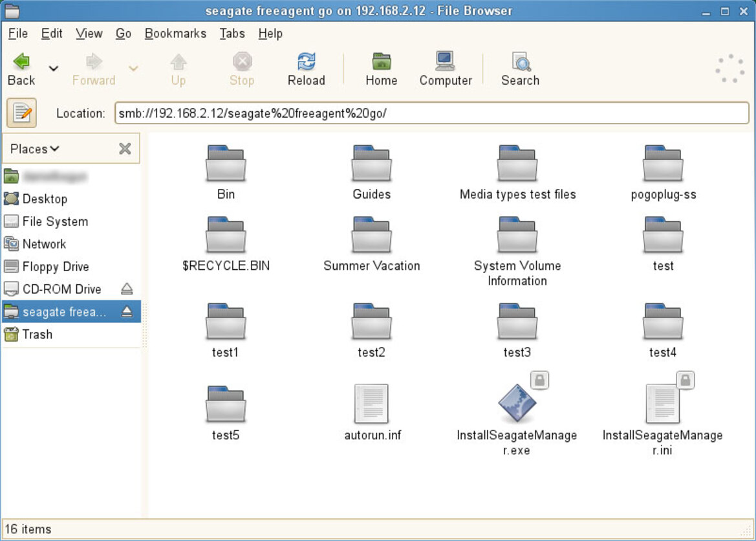This screenshot has height=541, width=756.
Task: Open the Go menu
Action: (124, 33)
